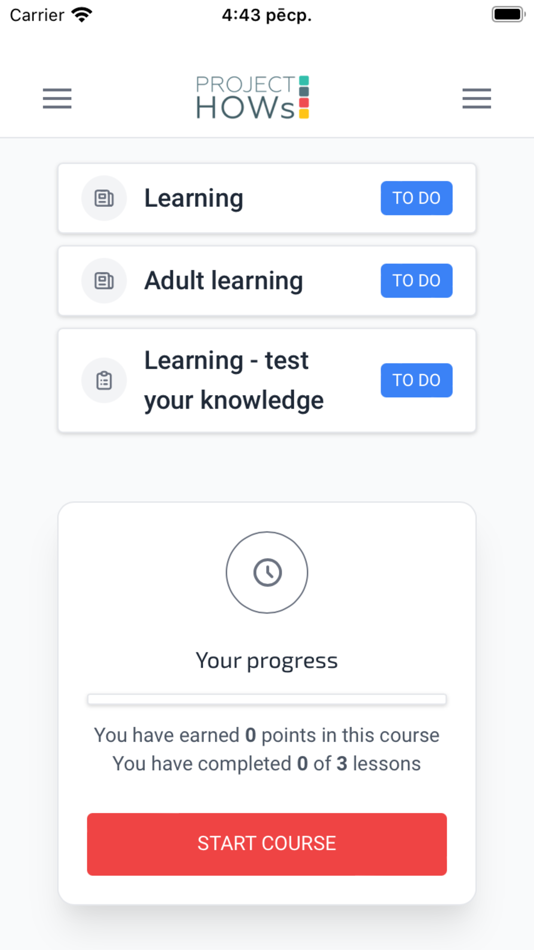Click the completed lessons count text
This screenshot has height=950, width=534.
267,763
